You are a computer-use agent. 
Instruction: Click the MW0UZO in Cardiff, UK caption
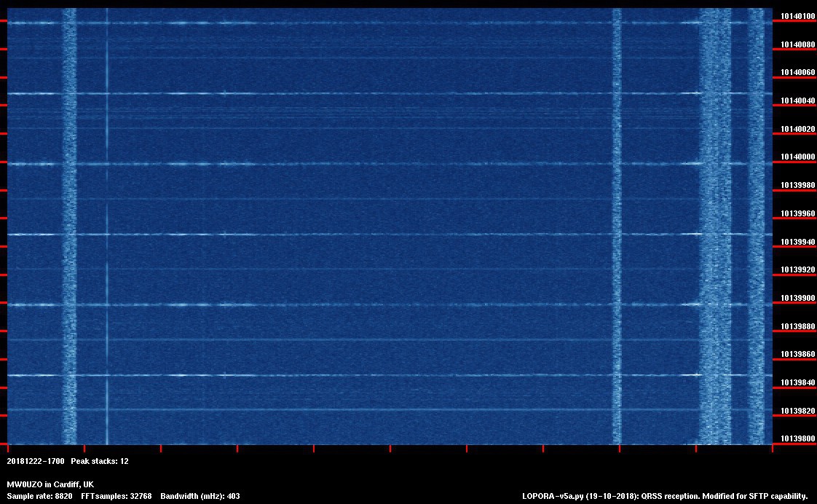(x=50, y=484)
